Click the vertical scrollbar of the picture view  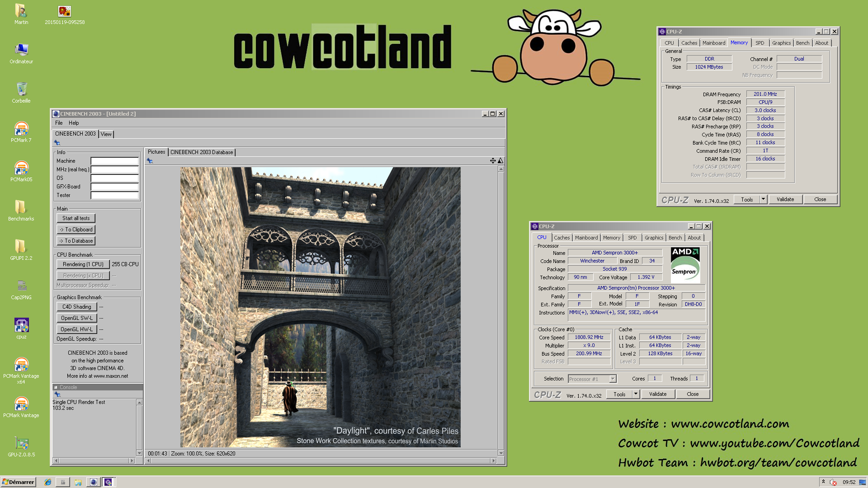click(501, 311)
